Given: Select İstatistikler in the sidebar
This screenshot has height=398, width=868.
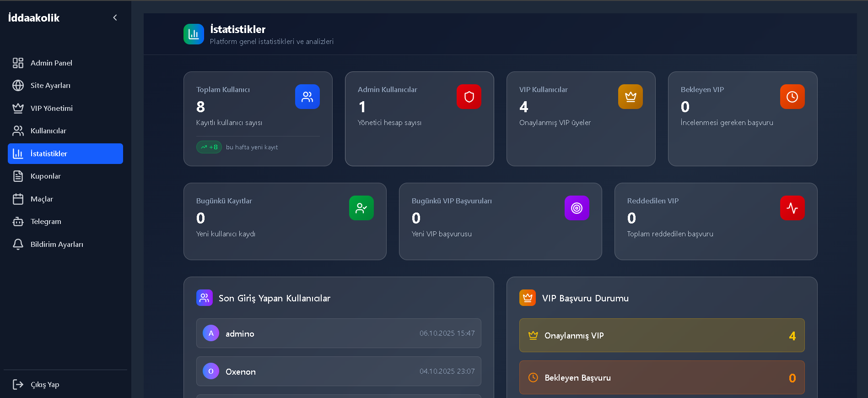Looking at the screenshot, I should coord(65,153).
